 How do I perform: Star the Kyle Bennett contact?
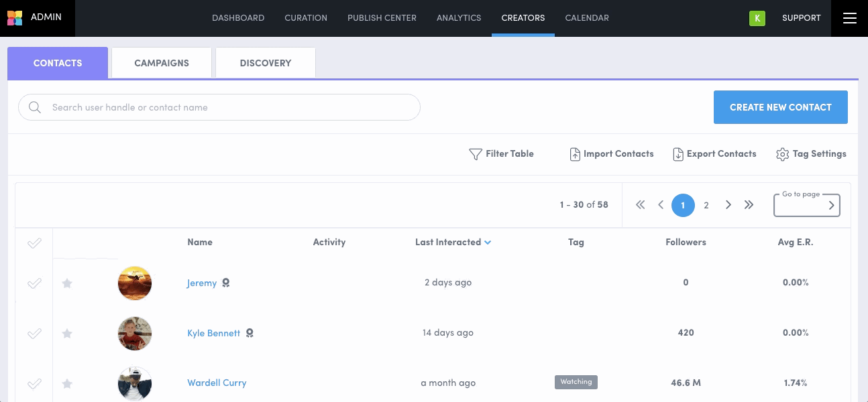coord(67,333)
